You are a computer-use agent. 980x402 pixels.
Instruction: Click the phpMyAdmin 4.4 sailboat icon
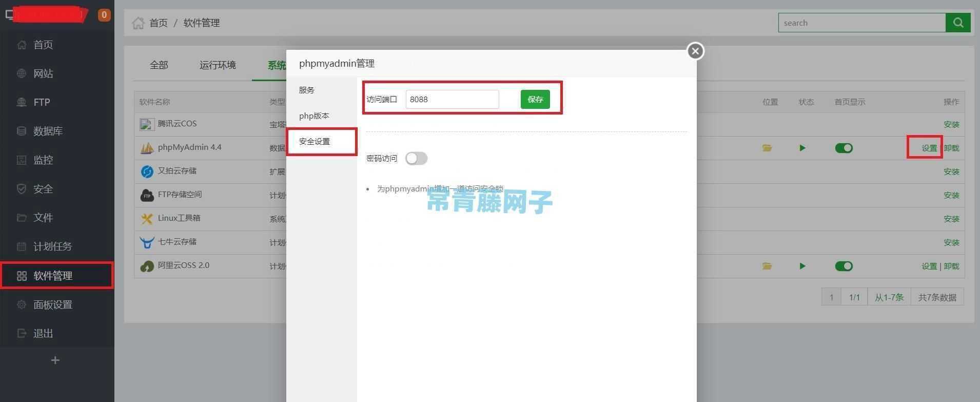point(147,148)
